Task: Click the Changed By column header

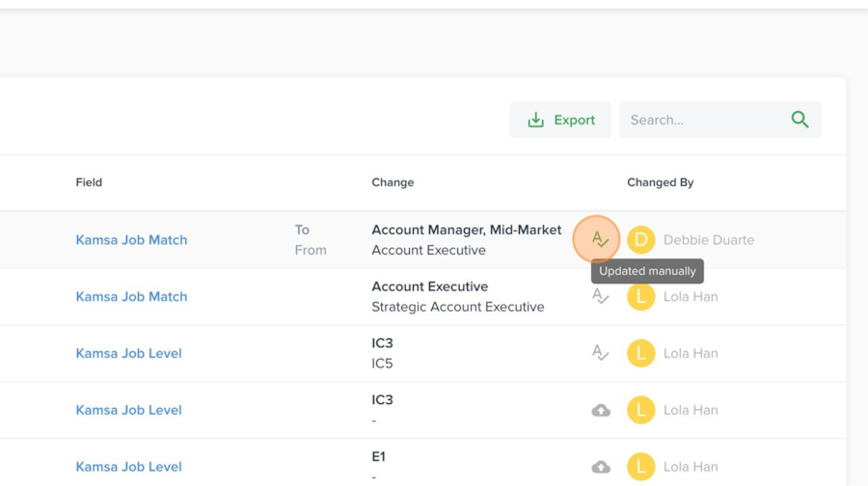Action: click(x=660, y=182)
